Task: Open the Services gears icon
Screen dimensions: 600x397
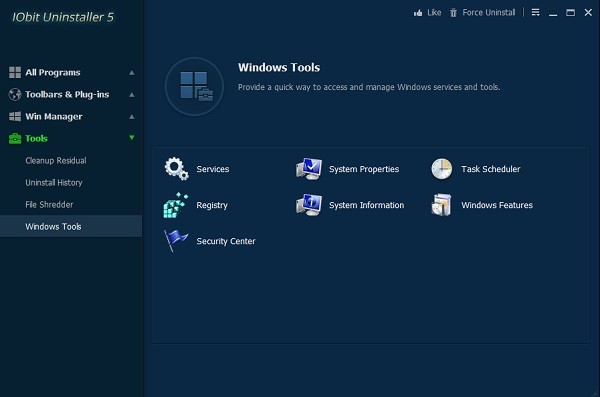Action: click(176, 169)
